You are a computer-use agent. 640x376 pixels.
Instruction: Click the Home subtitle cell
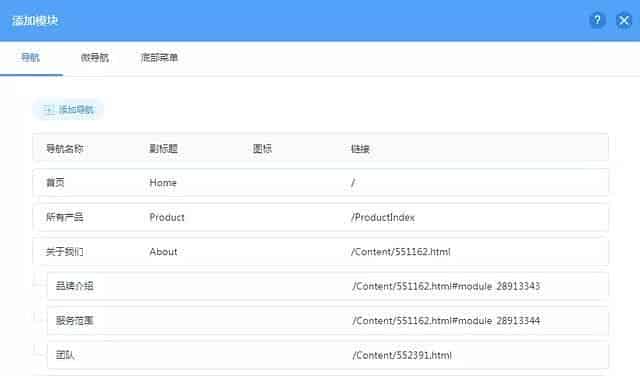pos(163,182)
